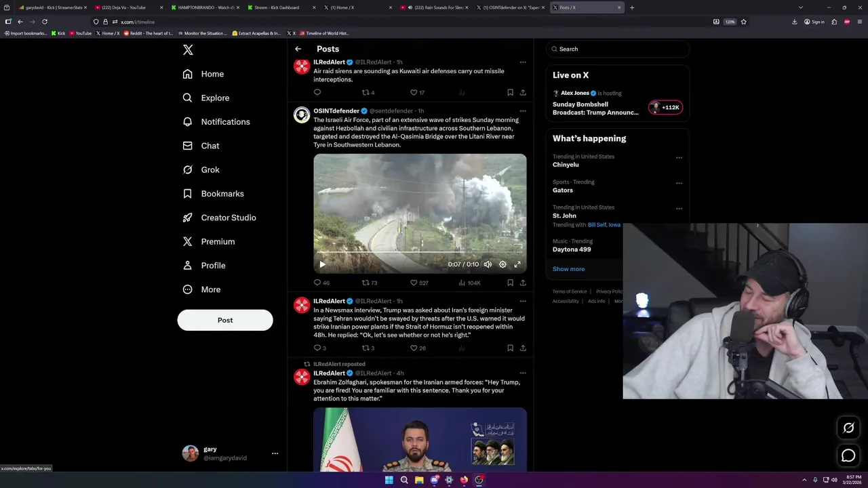Bookmark this page with the star icon

[x=743, y=22]
